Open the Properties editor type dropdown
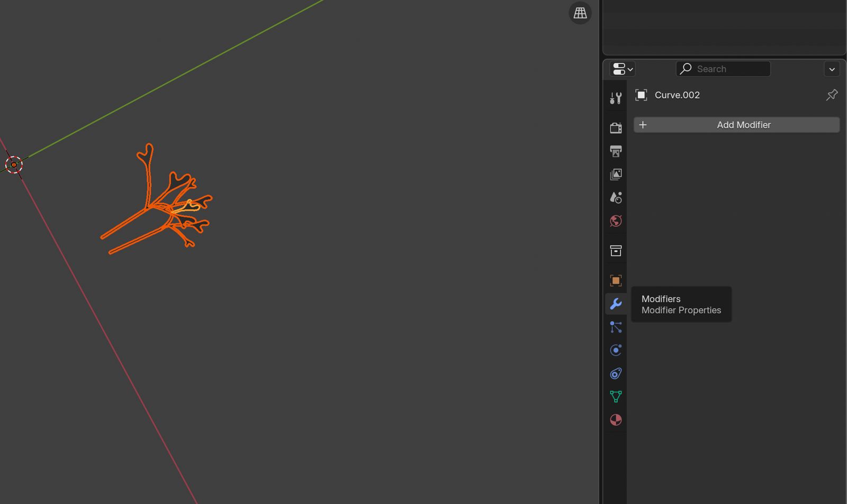The height and width of the screenshot is (504, 847). pyautogui.click(x=623, y=69)
